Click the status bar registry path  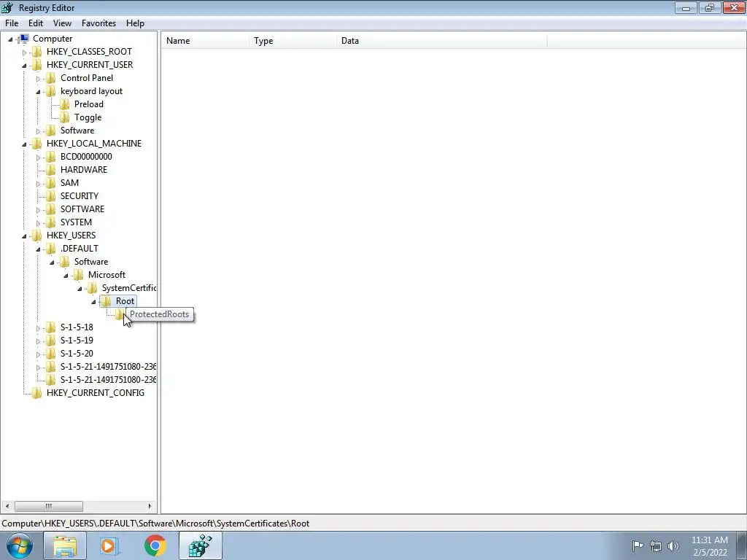155,524
